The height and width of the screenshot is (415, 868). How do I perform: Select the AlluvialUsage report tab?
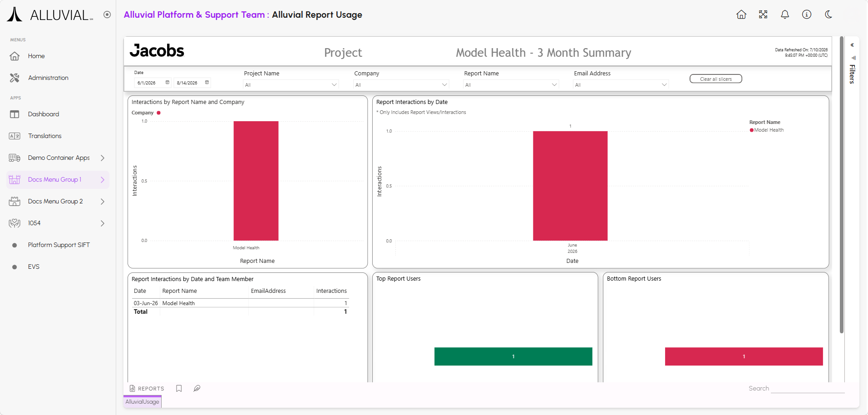coord(143,401)
